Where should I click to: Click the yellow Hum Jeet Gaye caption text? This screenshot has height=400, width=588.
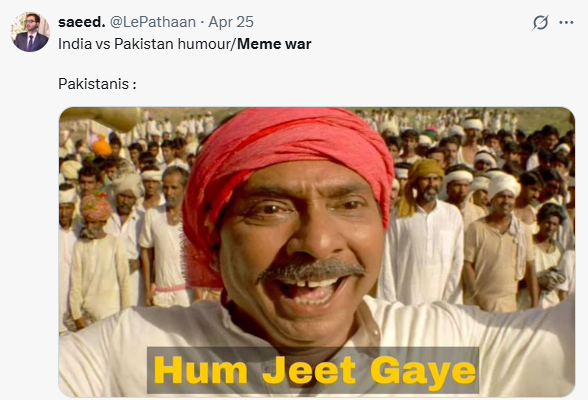coord(314,371)
